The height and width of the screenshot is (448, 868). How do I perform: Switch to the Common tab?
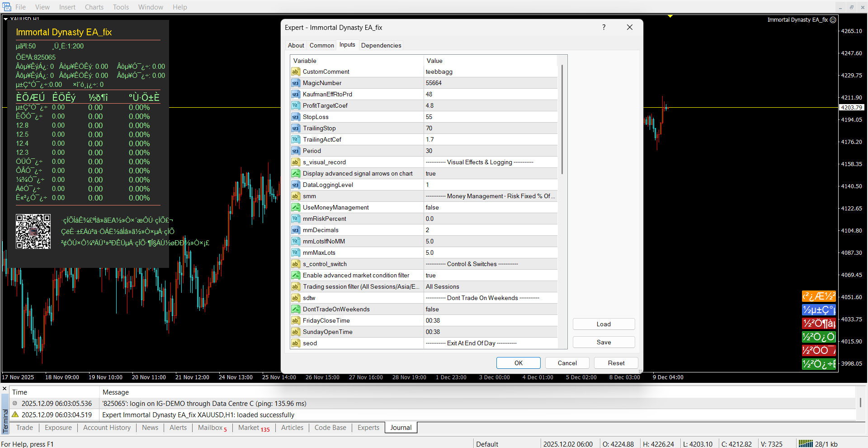click(x=321, y=45)
